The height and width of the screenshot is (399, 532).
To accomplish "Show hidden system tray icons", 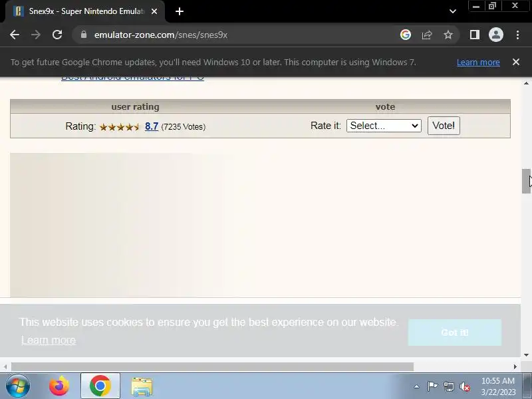I will tap(417, 386).
